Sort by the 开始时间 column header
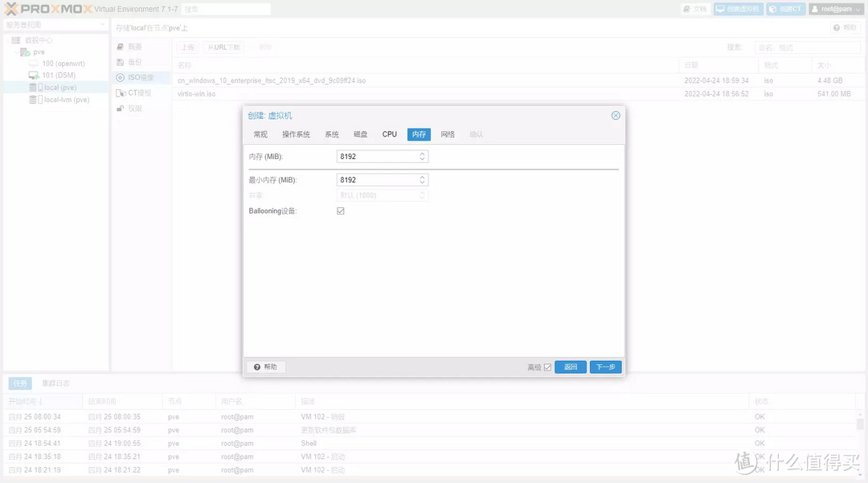Image resolution: width=868 pixels, height=483 pixels. 43,401
